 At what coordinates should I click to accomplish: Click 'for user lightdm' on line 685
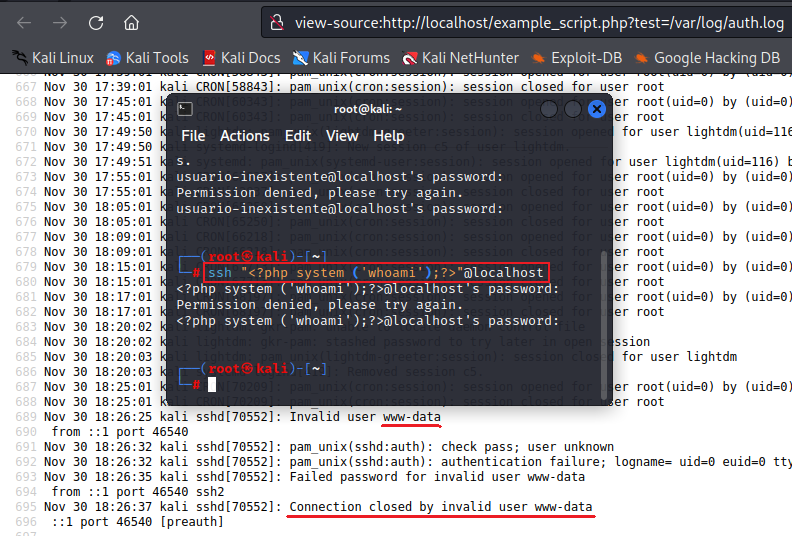click(x=679, y=357)
